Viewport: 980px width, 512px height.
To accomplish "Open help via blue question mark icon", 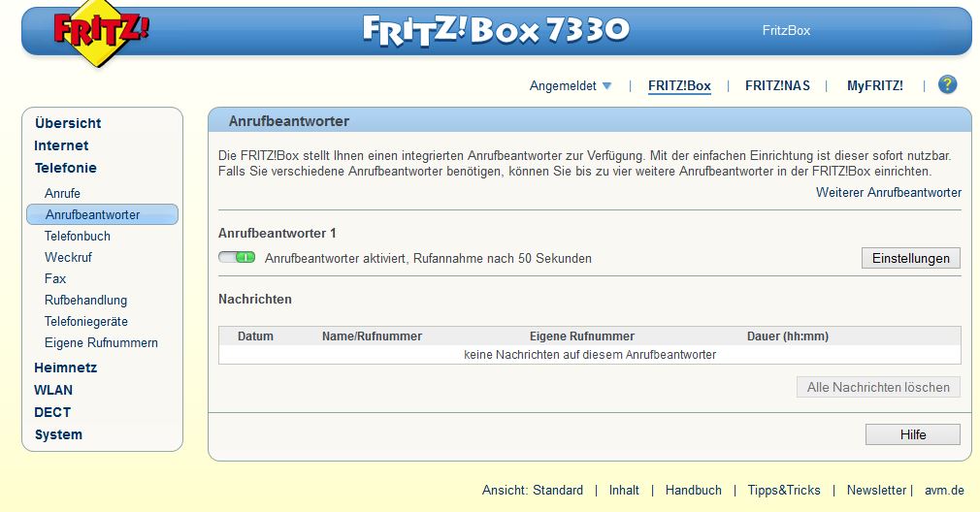I will pyautogui.click(x=948, y=84).
